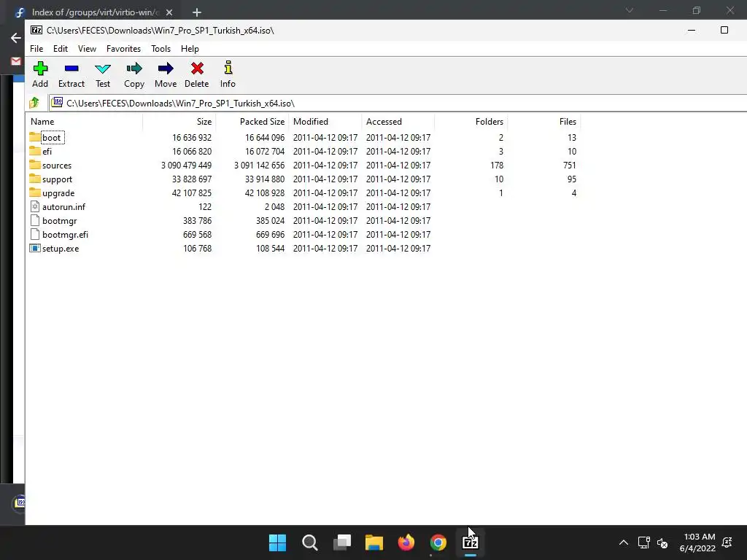Click the Move toolbar icon
This screenshot has height=560, width=747.
(166, 69)
